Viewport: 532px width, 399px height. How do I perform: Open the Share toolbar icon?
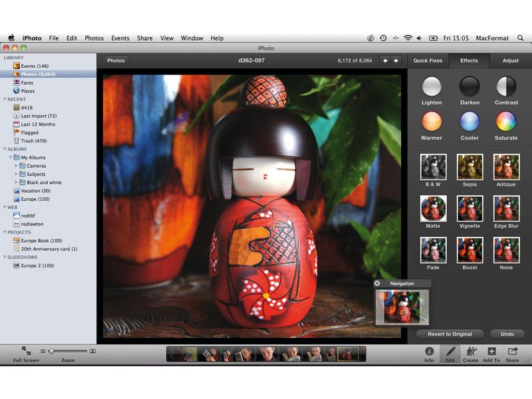pos(512,352)
